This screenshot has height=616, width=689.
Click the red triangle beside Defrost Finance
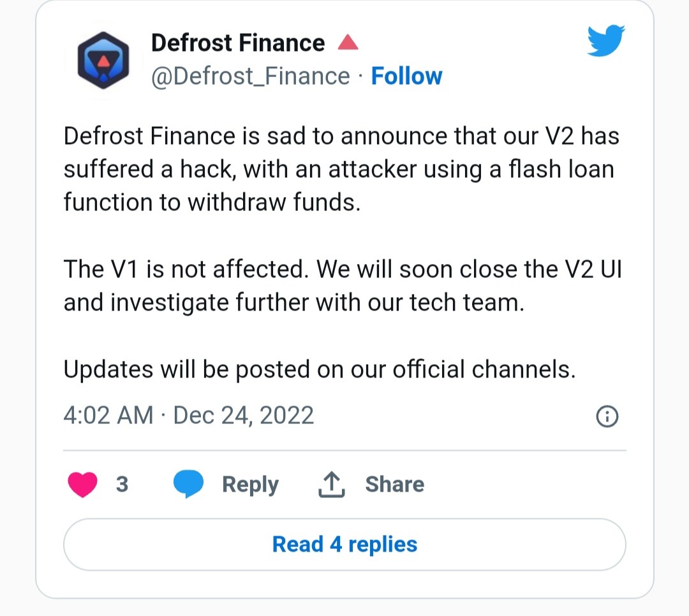[348, 43]
